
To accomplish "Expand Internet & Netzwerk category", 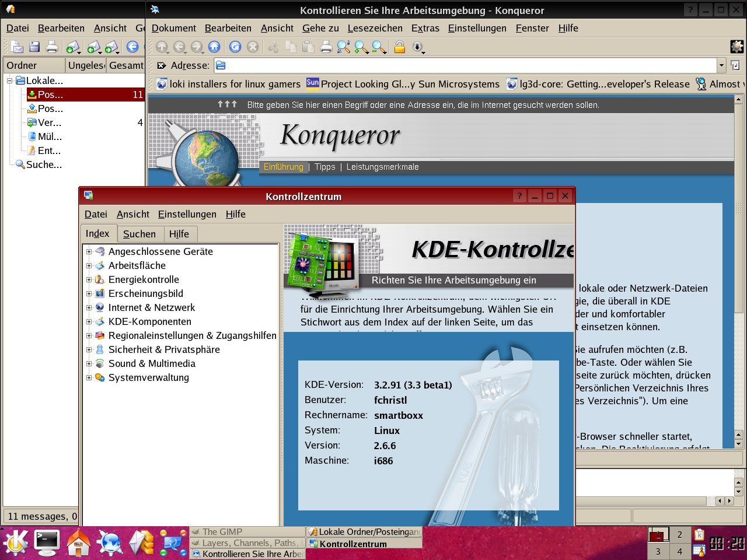I will 89,308.
